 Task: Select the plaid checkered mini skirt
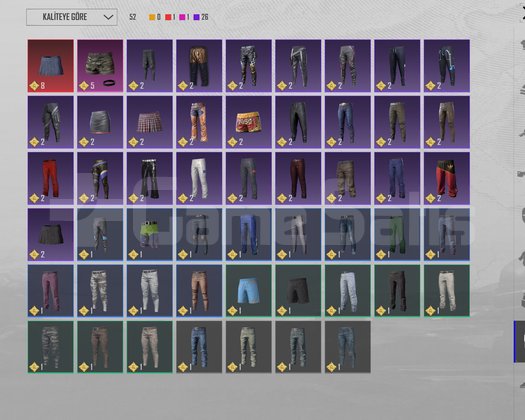[x=150, y=122]
